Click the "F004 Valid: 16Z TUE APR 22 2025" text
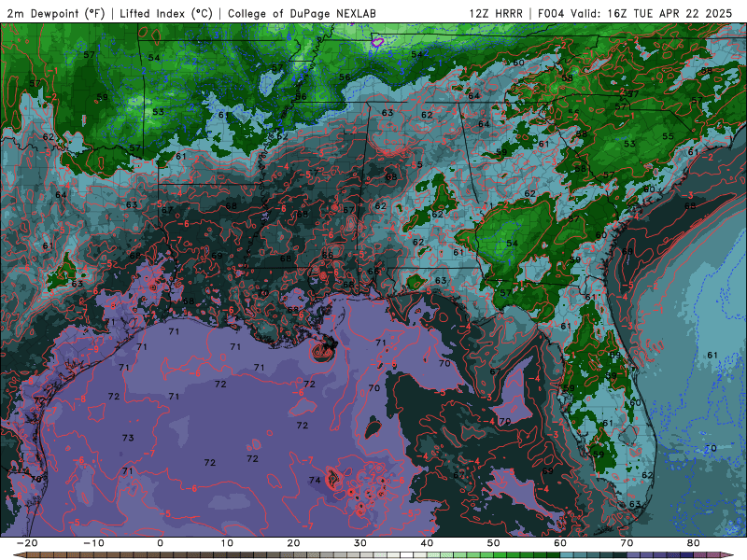Viewport: 747px width, 560px height. 635,13
